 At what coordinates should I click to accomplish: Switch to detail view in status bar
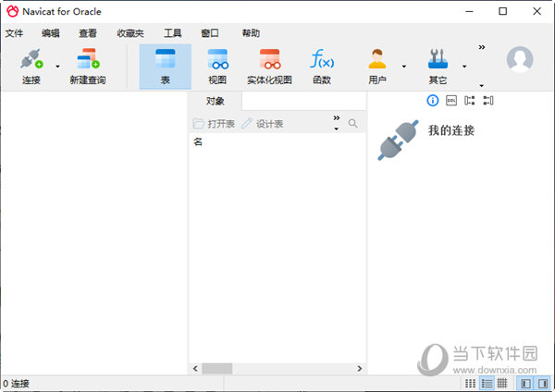point(487,383)
